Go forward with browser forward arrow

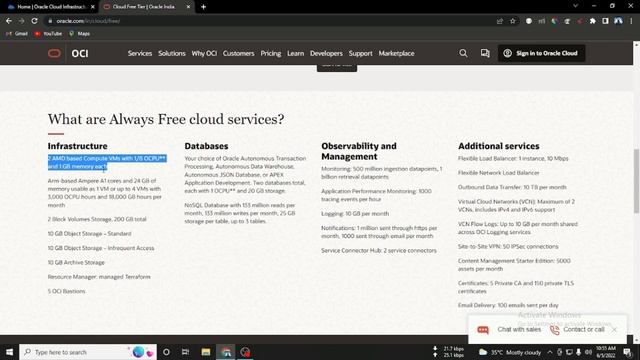[x=21, y=21]
